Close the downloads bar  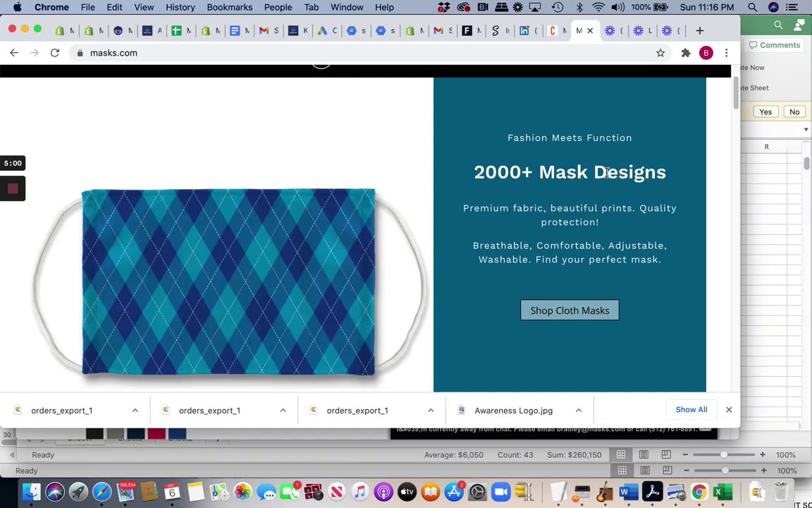(729, 409)
